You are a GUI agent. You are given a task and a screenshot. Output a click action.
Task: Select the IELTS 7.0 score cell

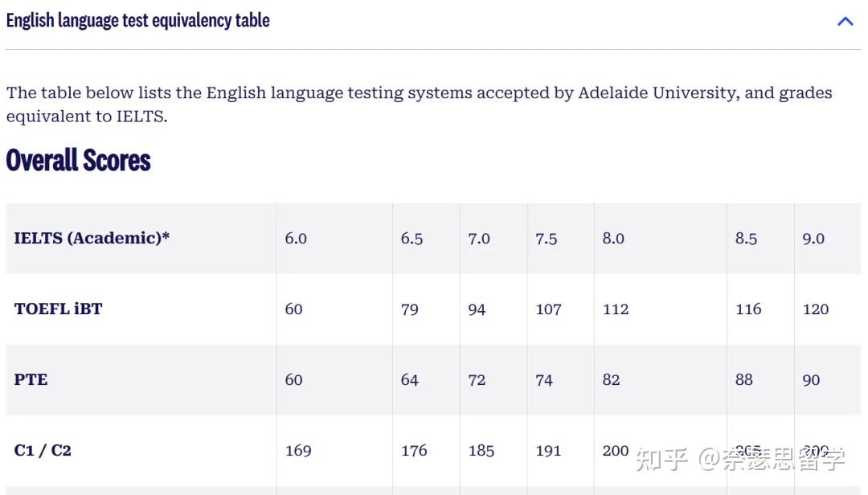point(479,239)
